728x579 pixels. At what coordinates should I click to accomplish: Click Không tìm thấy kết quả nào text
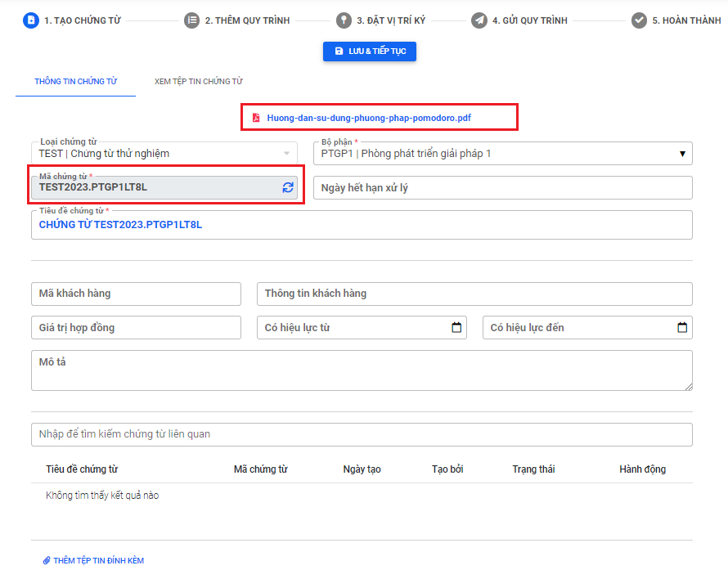102,496
